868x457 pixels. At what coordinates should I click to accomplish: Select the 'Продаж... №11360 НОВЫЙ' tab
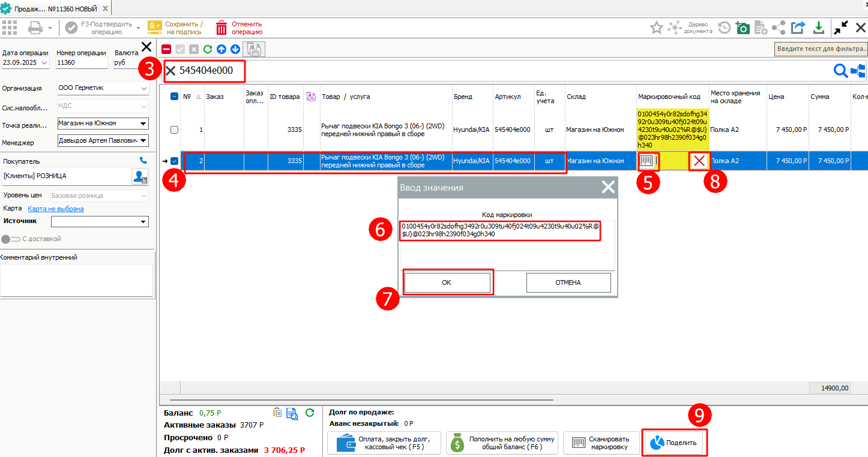[54, 9]
